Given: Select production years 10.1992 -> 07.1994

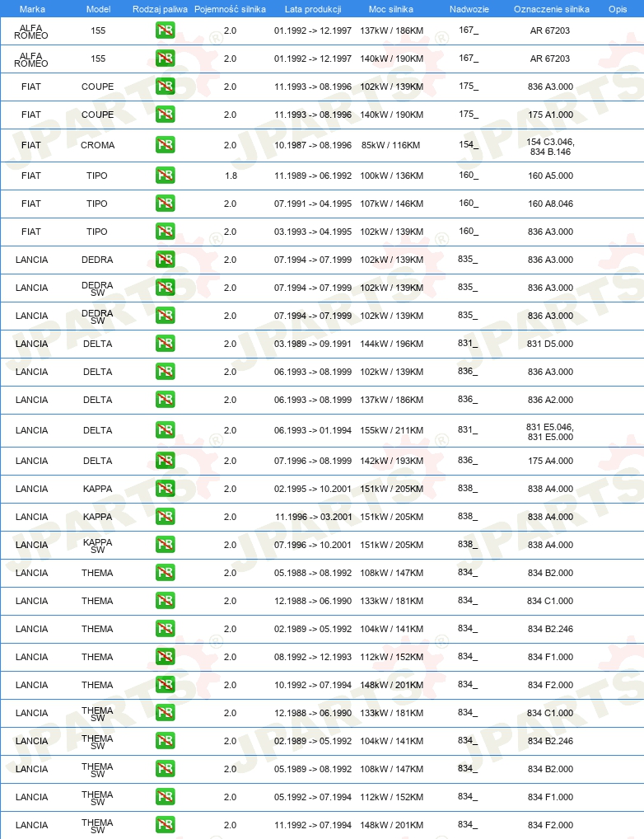Looking at the screenshot, I should point(313,685).
